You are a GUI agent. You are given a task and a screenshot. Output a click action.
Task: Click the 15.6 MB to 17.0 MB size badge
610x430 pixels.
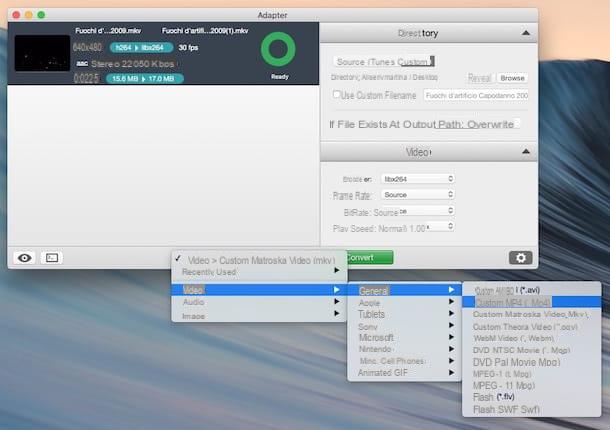point(145,79)
